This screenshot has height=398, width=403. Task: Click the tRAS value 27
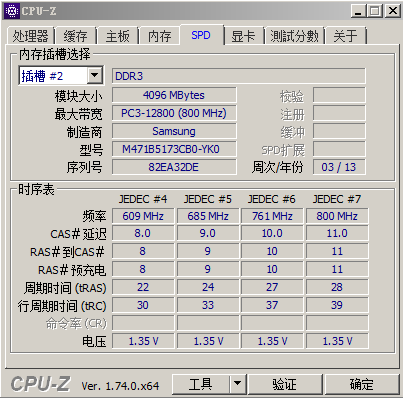pyautogui.click(x=272, y=287)
